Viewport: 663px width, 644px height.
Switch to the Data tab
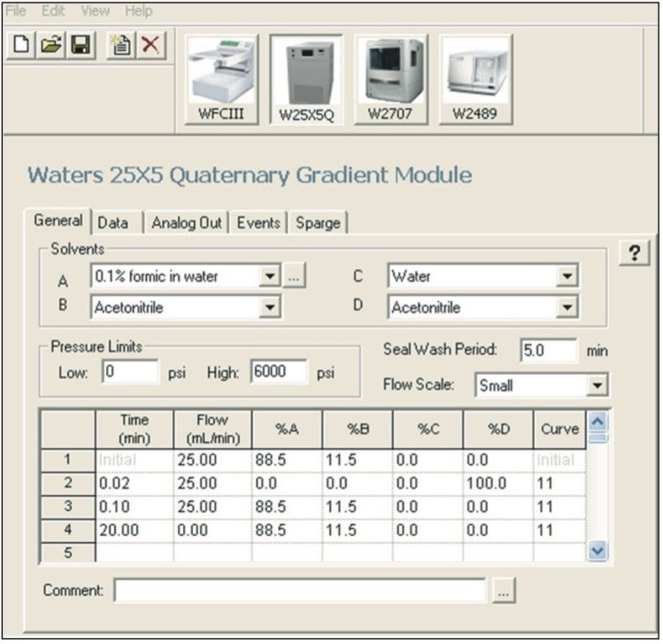tap(113, 222)
